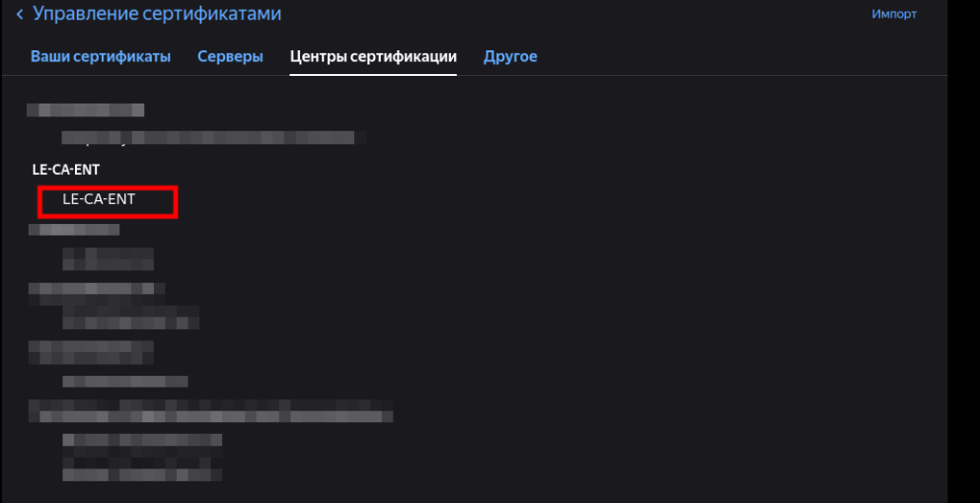Click the longest blurred group header near the bottom
Screen dimensions: 980x503
pyautogui.click(x=210, y=409)
